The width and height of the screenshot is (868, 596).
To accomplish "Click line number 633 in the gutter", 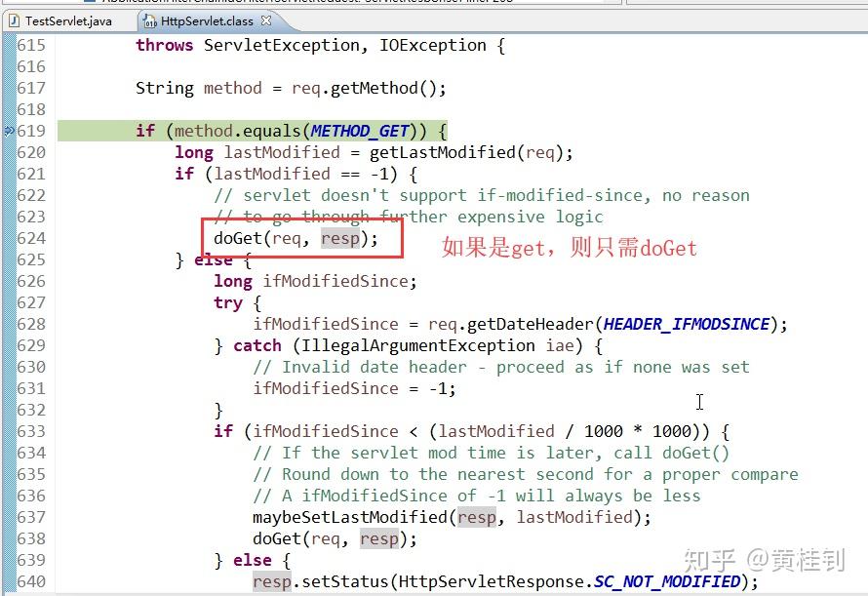I will point(31,431).
